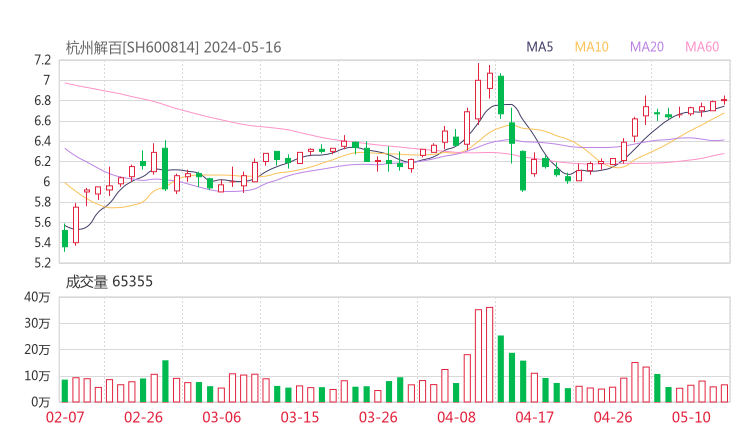
Task: Click the 40万 volume axis label
Action: pos(37,297)
